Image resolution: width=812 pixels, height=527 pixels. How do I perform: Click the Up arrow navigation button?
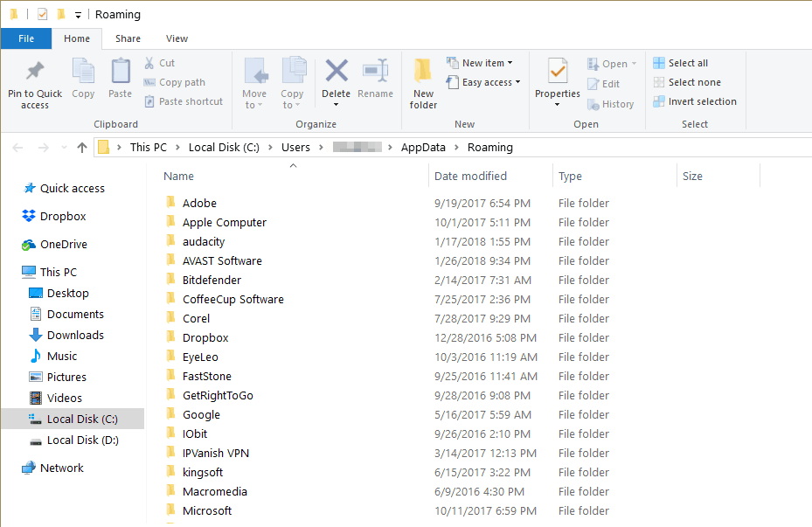(x=82, y=148)
